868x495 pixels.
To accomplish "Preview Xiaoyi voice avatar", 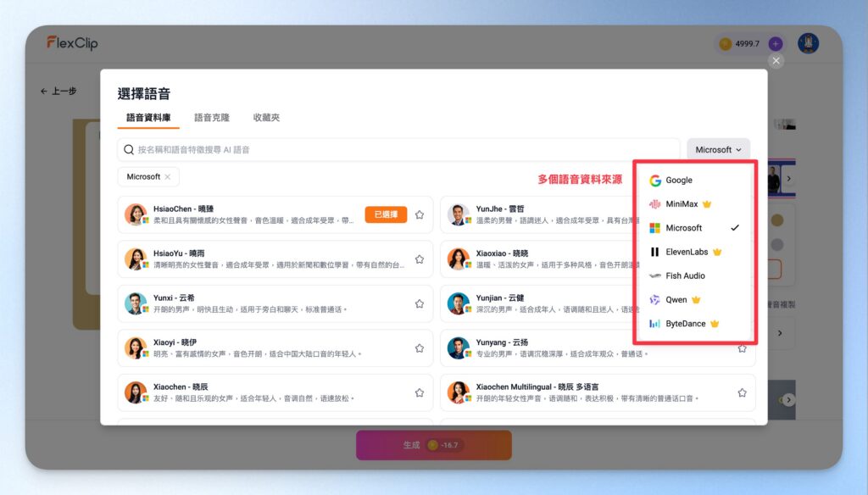I will [136, 348].
